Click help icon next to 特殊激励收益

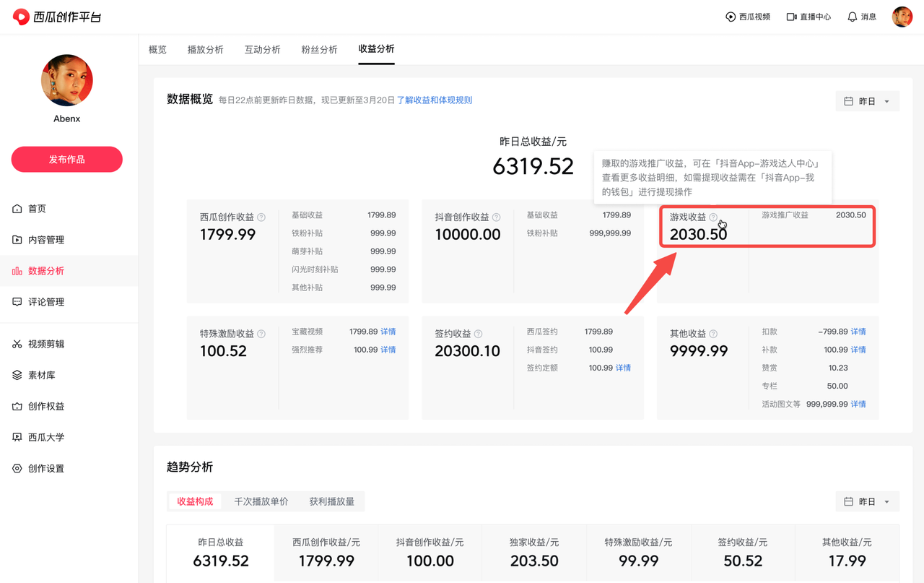[x=261, y=334]
